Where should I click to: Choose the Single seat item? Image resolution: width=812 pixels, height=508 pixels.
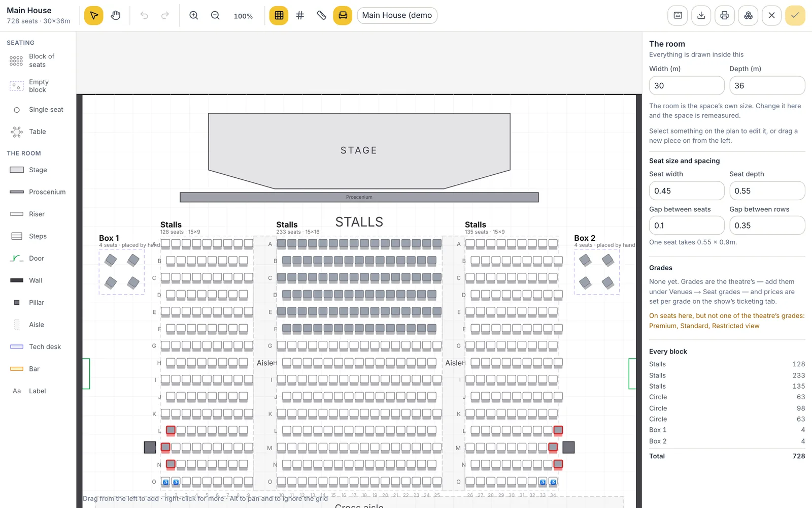click(x=38, y=110)
